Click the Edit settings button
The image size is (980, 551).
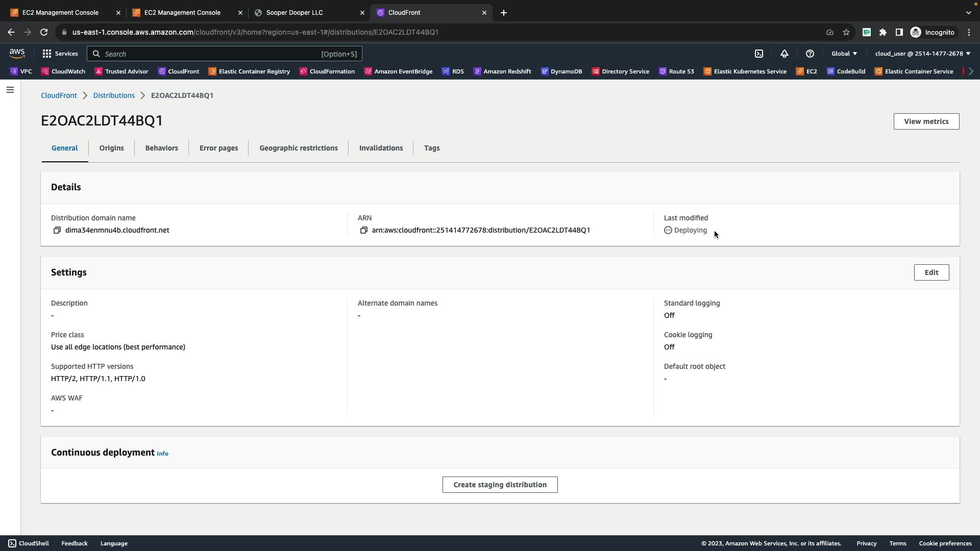[931, 272]
